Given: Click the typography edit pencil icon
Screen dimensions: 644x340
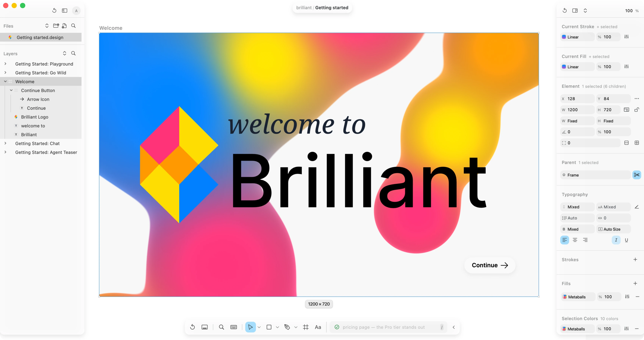Looking at the screenshot, I should pos(637,207).
